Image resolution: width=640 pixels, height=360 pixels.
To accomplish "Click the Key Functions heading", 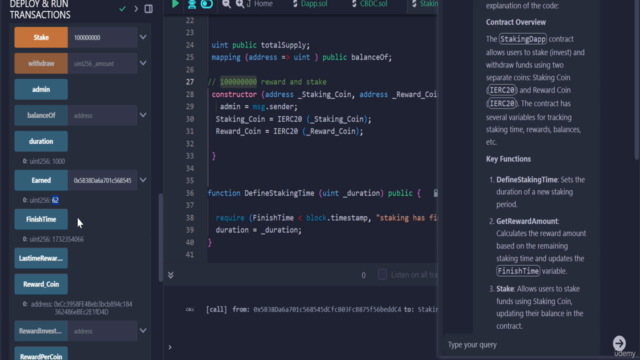I will [x=508, y=159].
